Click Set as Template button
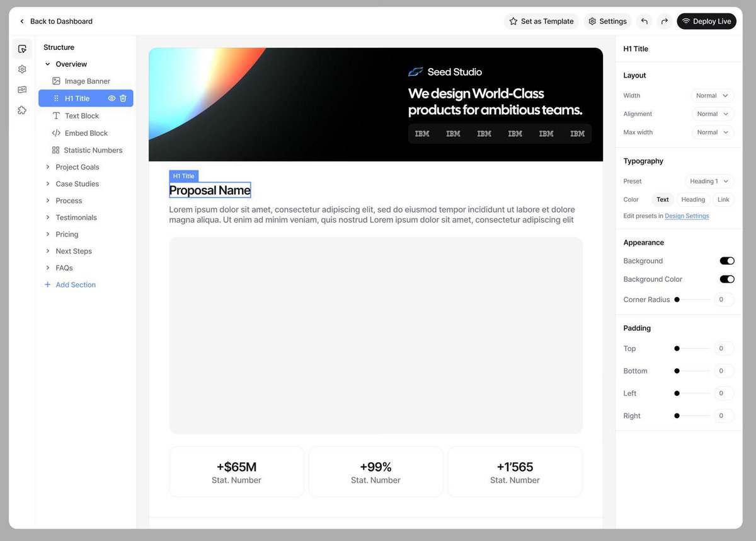 (x=541, y=21)
